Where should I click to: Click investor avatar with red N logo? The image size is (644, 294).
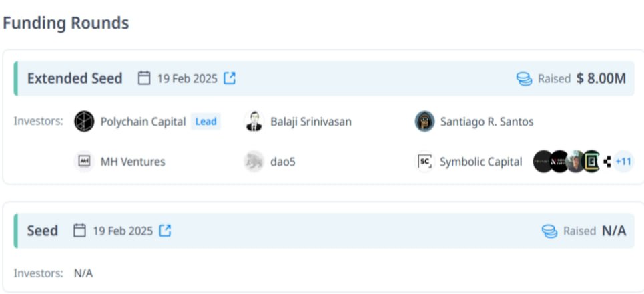[x=559, y=162]
